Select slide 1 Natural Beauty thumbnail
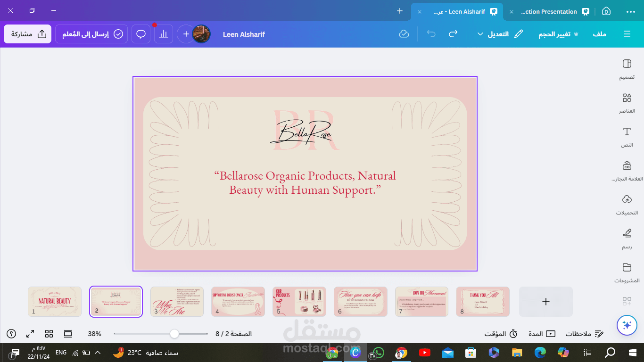The image size is (644, 362). 55,302
